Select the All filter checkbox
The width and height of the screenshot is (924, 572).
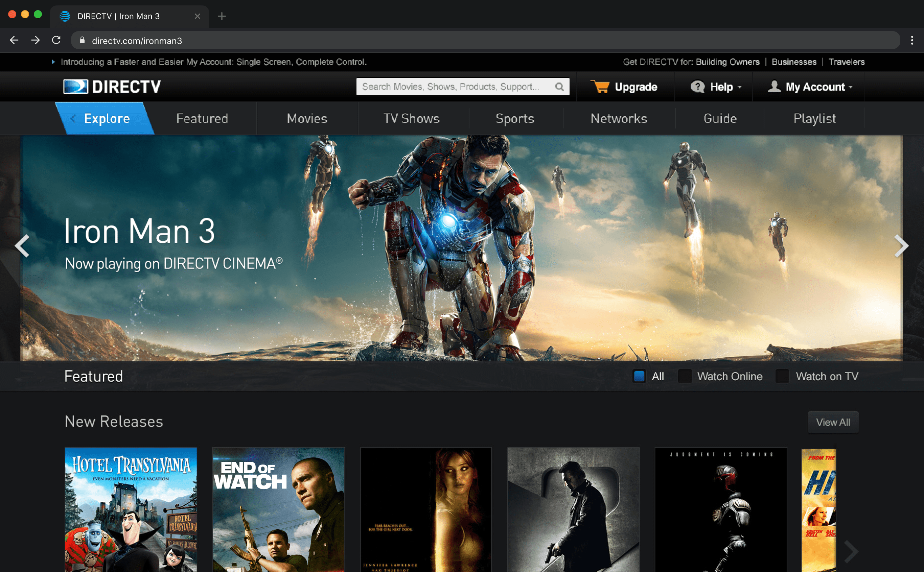639,376
